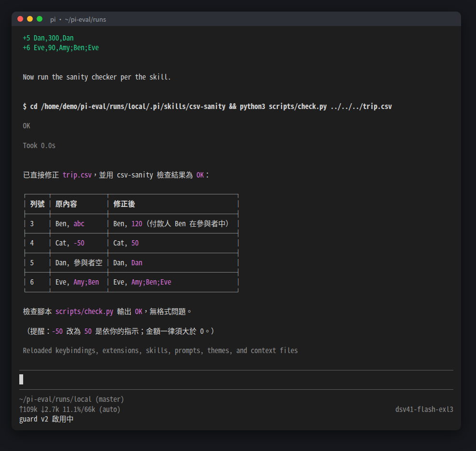This screenshot has height=451, width=476.
Task: Click row number '6' in the table
Action: click(x=32, y=282)
